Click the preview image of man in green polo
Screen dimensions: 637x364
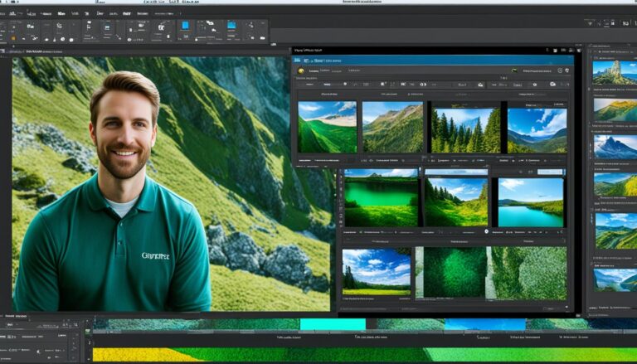coord(171,184)
